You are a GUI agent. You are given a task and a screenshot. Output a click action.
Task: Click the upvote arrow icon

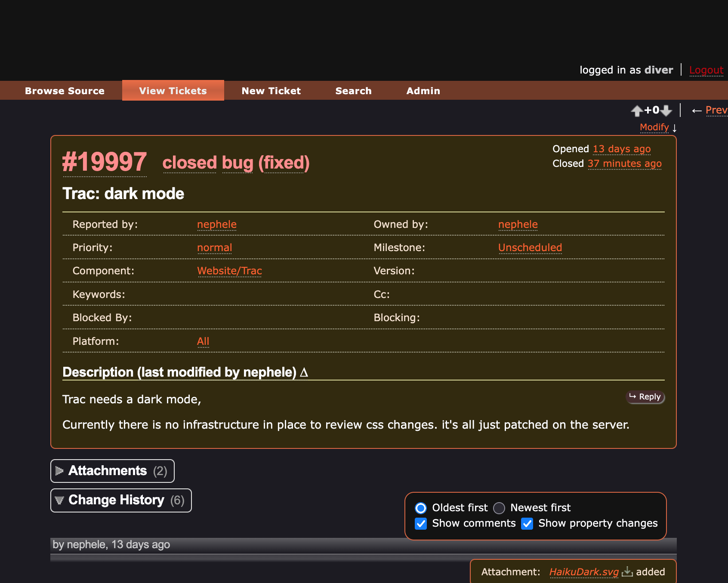pyautogui.click(x=637, y=111)
